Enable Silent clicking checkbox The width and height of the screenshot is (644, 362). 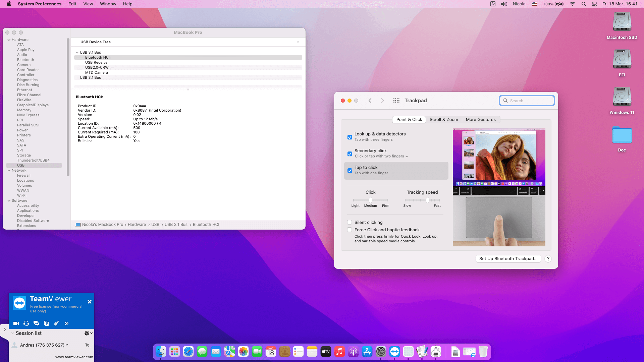tap(350, 222)
